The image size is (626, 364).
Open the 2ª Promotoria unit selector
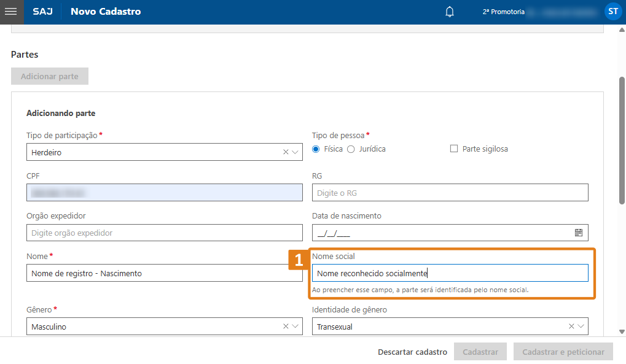[504, 12]
